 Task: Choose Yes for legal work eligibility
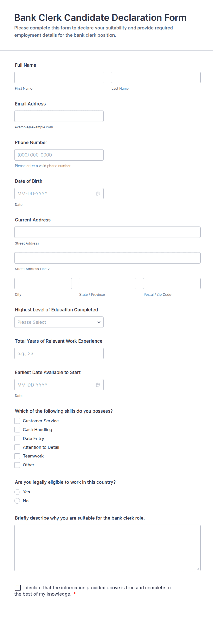click(17, 492)
